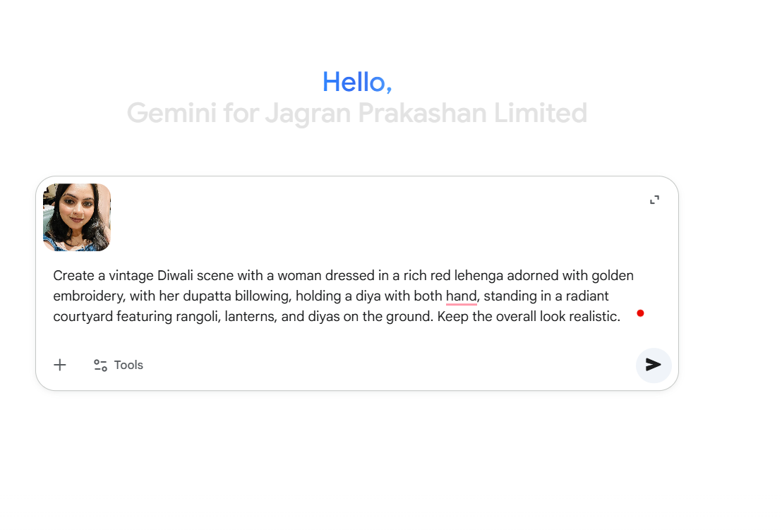
Task: Click the blue "Hello," greeting text
Action: click(357, 83)
